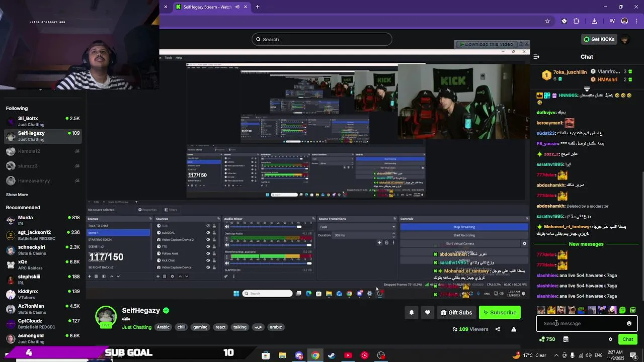The image size is (644, 362).
Task: Open user profile avatar beside Get KICKs
Action: pyautogui.click(x=624, y=39)
